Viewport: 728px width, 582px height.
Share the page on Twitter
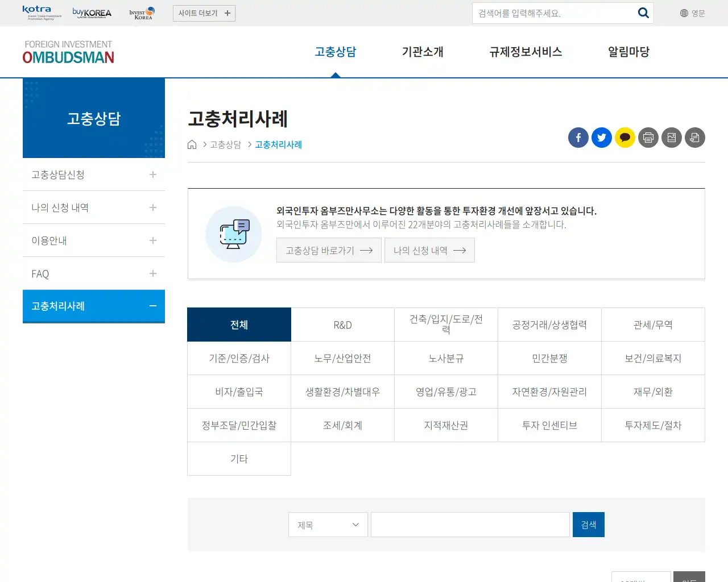coord(601,138)
